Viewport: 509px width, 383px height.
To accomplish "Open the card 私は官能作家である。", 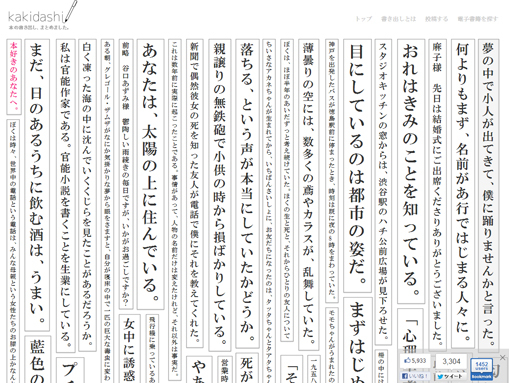I will (x=66, y=196).
